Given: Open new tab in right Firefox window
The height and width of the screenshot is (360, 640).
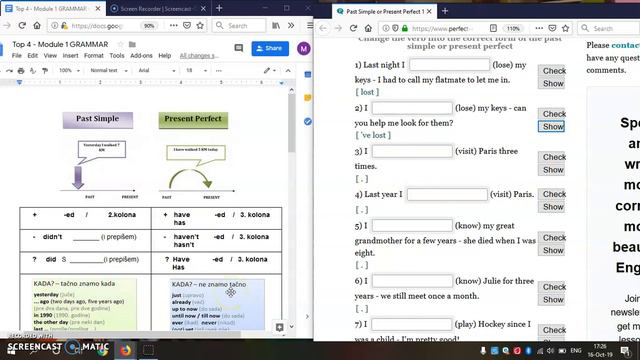Looking at the screenshot, I should point(445,11).
